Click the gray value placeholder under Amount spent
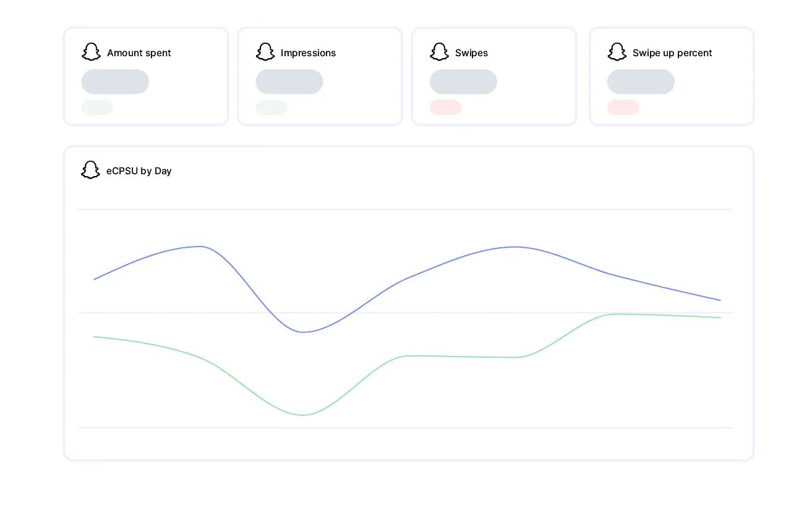This screenshot has width=812, height=532. pos(115,82)
